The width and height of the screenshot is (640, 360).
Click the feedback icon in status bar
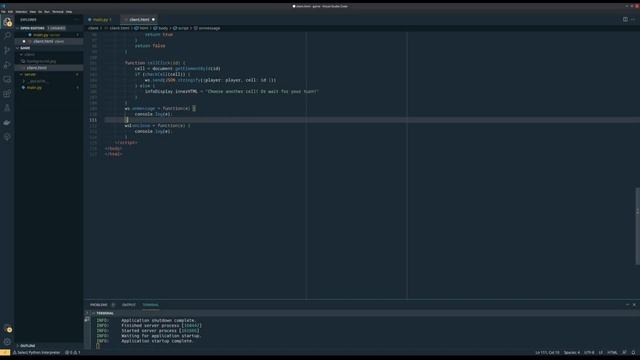tap(624, 353)
